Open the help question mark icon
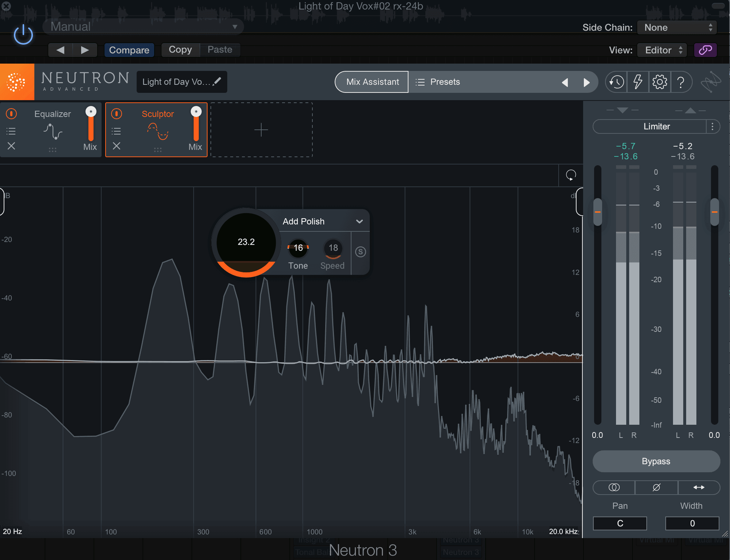Image resolution: width=730 pixels, height=560 pixels. tap(681, 82)
